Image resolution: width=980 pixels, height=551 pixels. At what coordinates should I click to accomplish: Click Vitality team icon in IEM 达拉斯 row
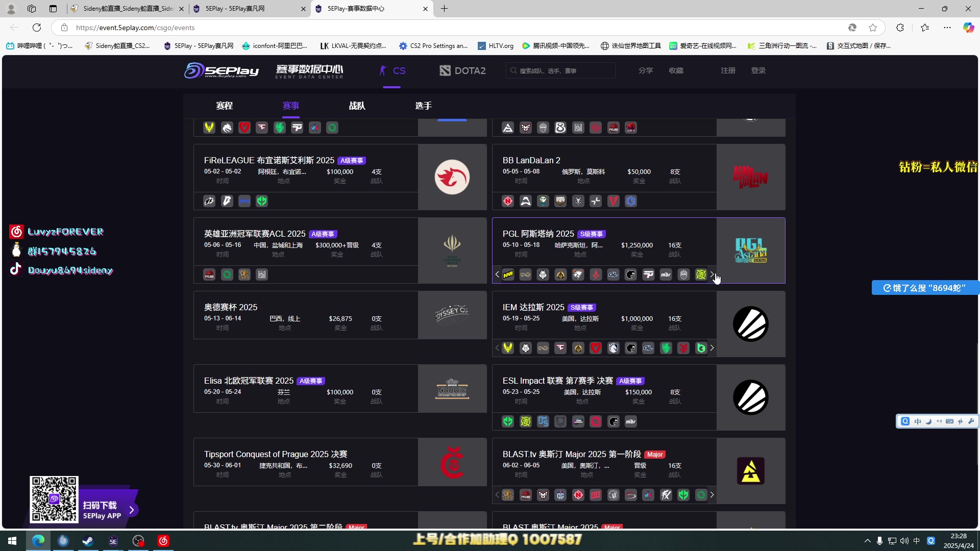[x=508, y=348]
